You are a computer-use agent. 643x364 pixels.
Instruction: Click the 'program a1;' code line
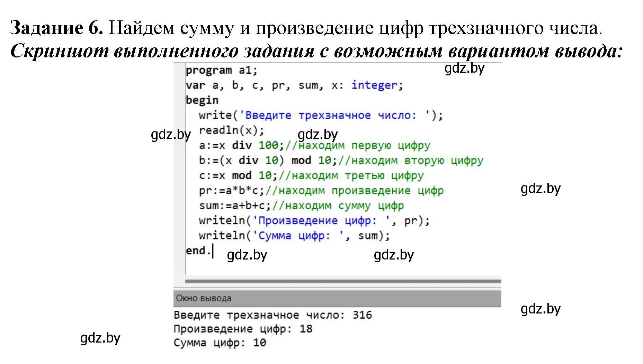222,70
